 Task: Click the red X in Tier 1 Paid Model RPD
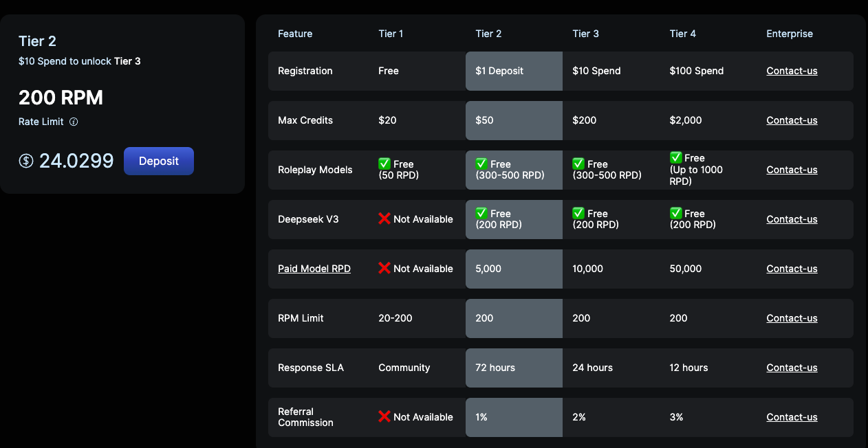point(384,268)
